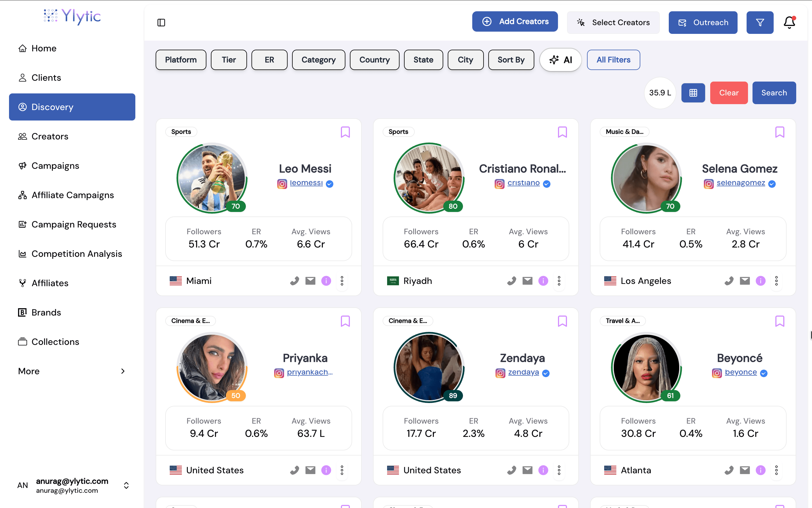Open All Filters panel
The height and width of the screenshot is (508, 812).
click(x=613, y=60)
